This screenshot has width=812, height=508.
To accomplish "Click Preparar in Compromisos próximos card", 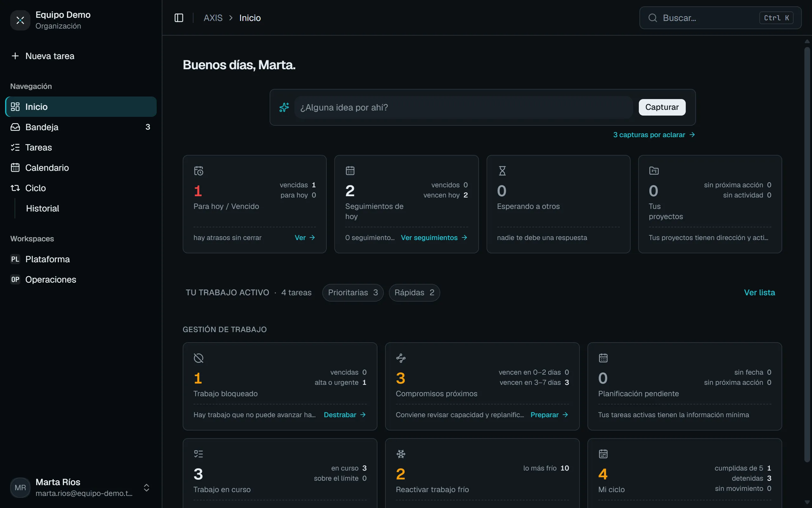I will pos(549,415).
